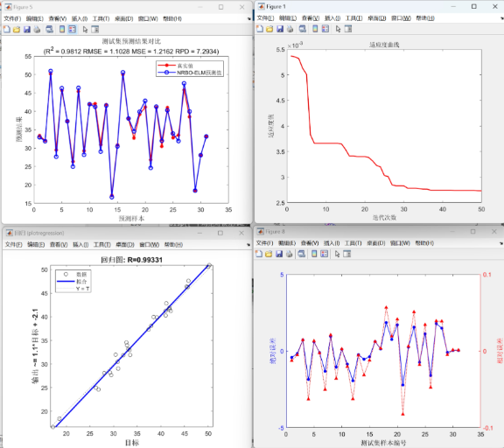Image resolution: width=504 pixels, height=448 pixels.
Task: Click 预测样本 x-axis label in Figure 5
Action: pos(131,219)
